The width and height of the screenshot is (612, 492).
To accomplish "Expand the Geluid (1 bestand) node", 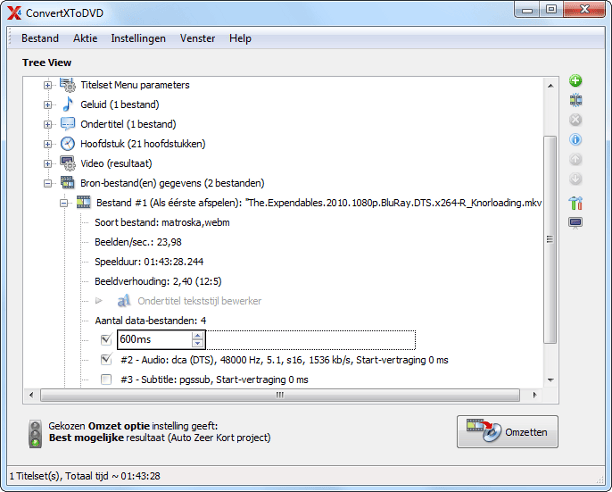I will click(48, 105).
